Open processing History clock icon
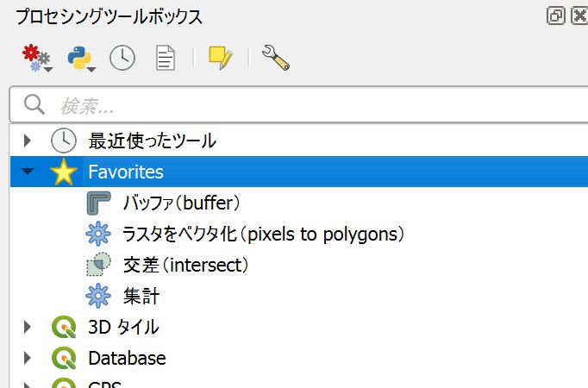Image resolution: width=588 pixels, height=388 pixels. coord(122,58)
